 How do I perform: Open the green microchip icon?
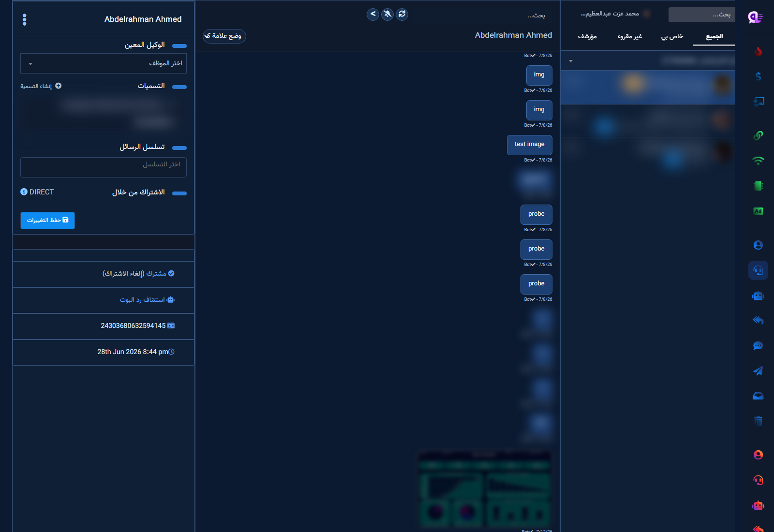tap(758, 186)
